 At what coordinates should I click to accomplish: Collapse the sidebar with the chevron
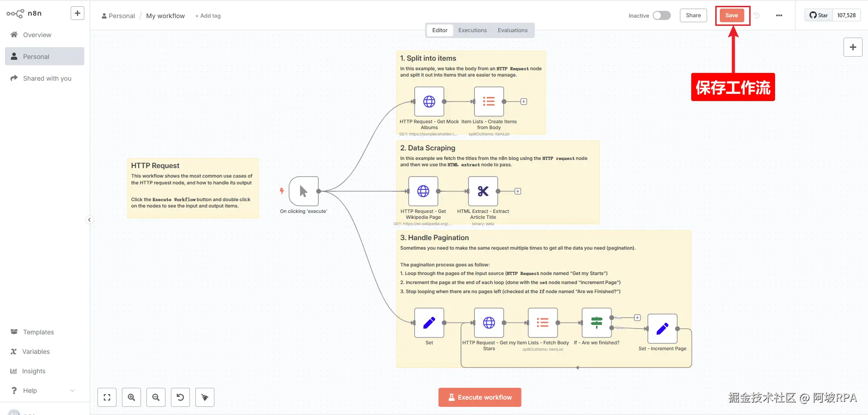click(89, 220)
